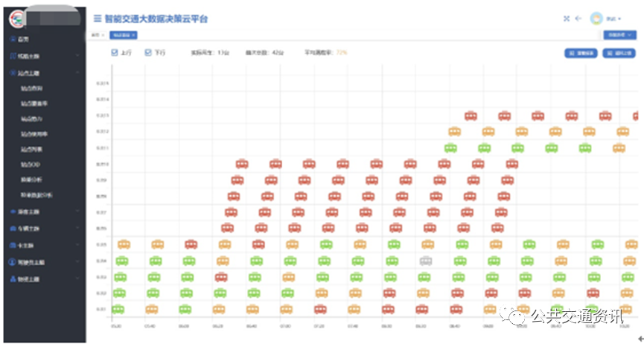This screenshot has height=344, width=644.
Task: Click the first blue button above the chart
Action: coord(581,53)
